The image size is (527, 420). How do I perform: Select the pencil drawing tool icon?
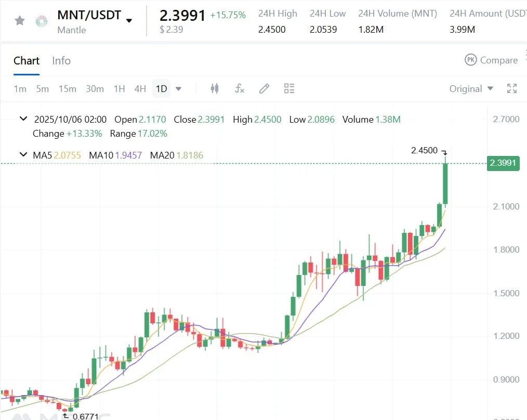tap(264, 88)
